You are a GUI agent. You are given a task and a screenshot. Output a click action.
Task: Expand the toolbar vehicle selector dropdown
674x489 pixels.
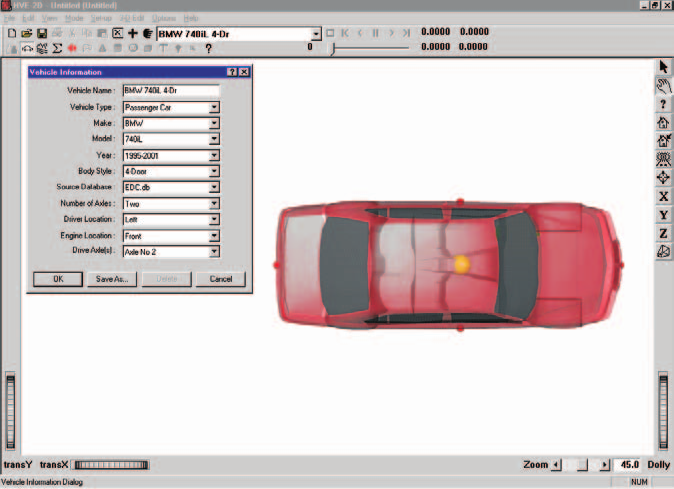click(x=316, y=34)
